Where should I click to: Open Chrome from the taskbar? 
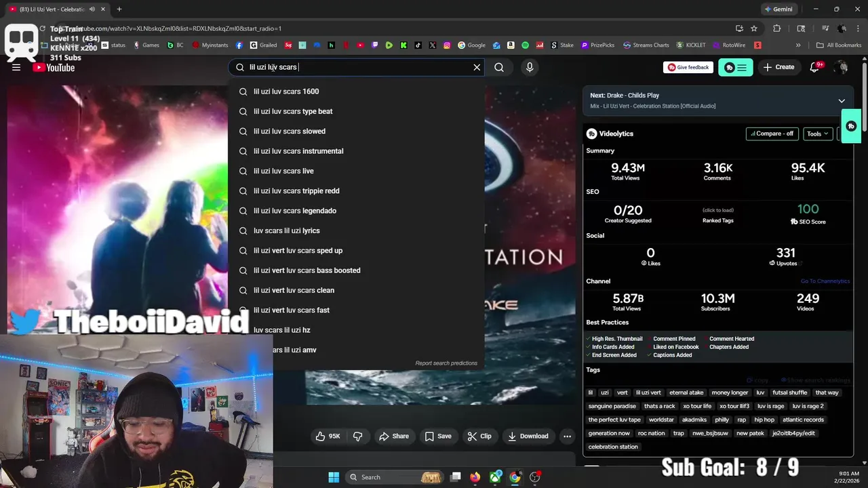515,477
